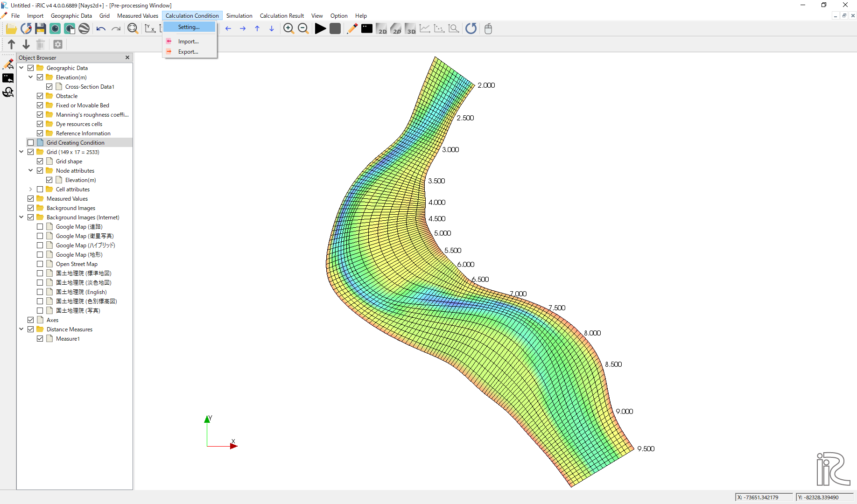Open file with the folder toolbar icon
The height and width of the screenshot is (504, 857).
11,28
